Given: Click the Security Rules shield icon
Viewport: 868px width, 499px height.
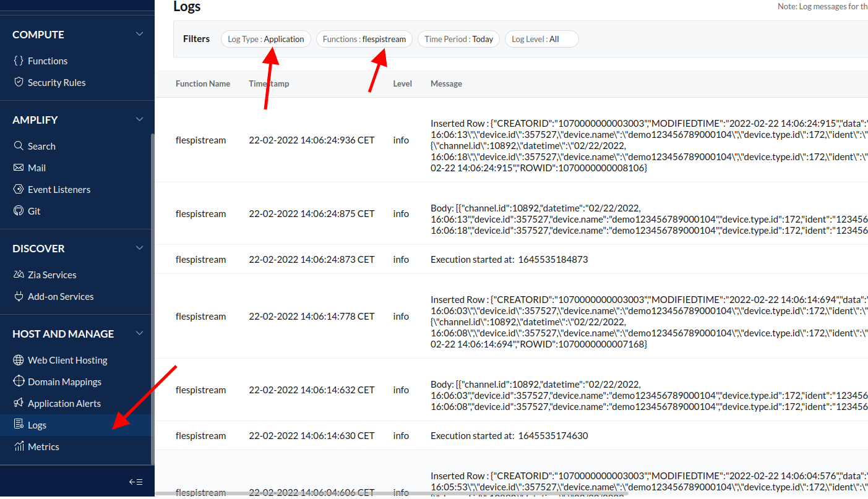Looking at the screenshot, I should click(19, 82).
